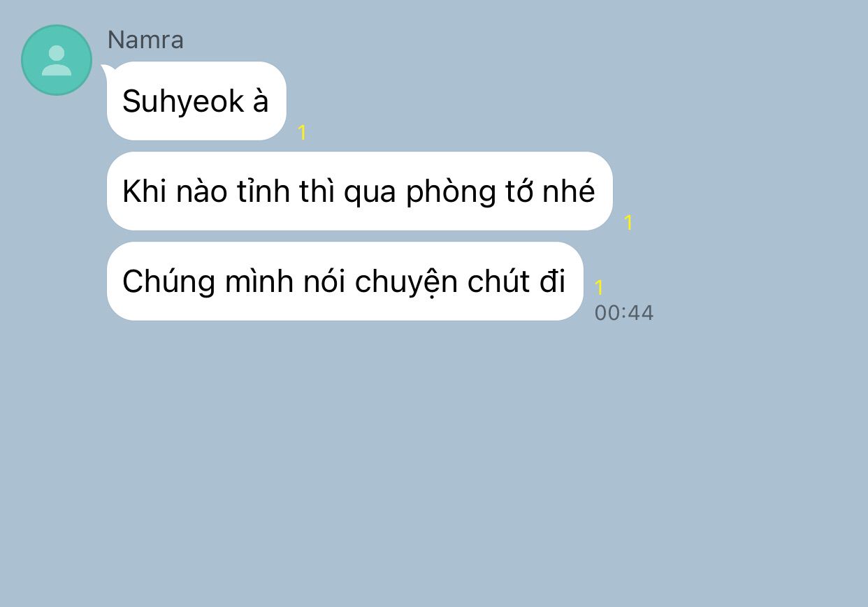The image size is (868, 607).
Task: Click the letter 'à' in first bubble
Action: tap(260, 102)
